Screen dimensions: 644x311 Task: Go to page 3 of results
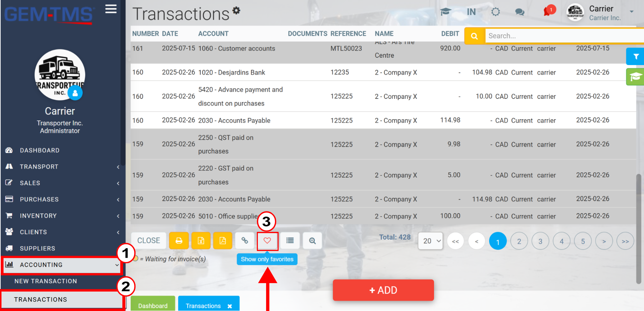540,241
